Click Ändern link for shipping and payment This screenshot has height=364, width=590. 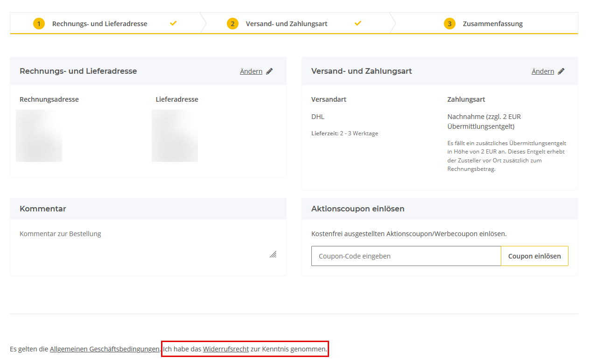tap(543, 71)
